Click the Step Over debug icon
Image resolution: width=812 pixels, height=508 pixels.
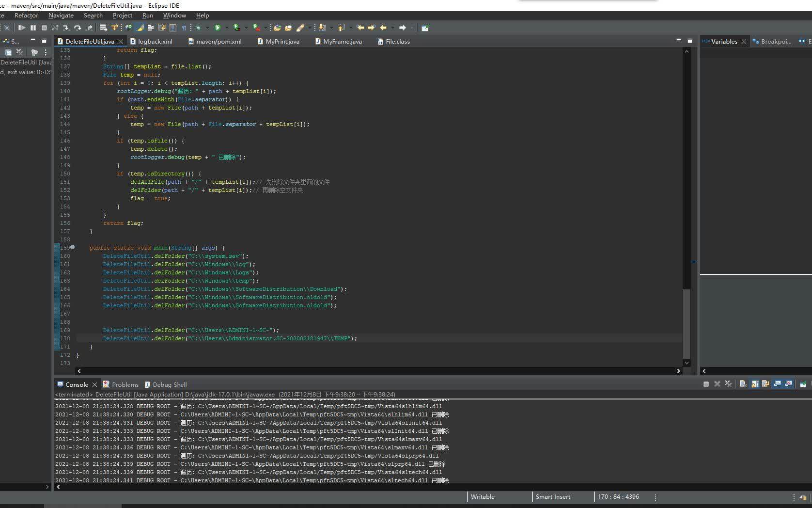point(78,28)
